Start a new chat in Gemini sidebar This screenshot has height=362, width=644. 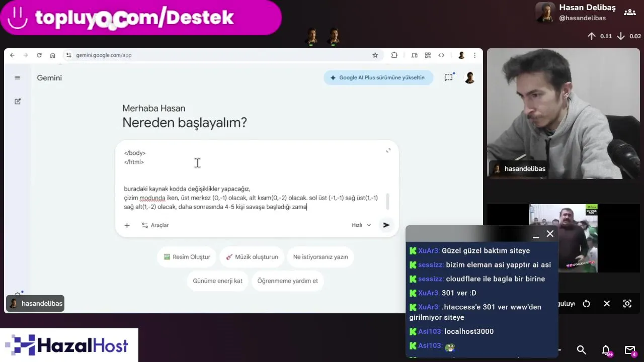tap(18, 101)
